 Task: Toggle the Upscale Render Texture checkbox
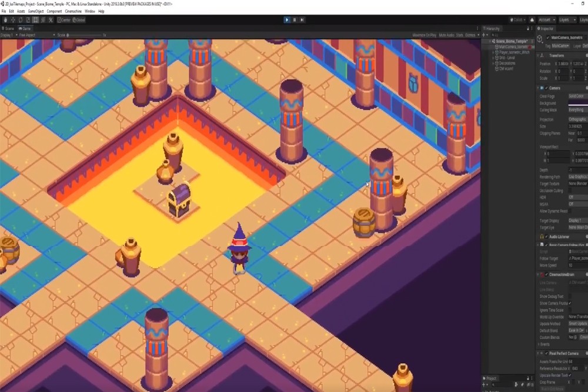click(570, 375)
